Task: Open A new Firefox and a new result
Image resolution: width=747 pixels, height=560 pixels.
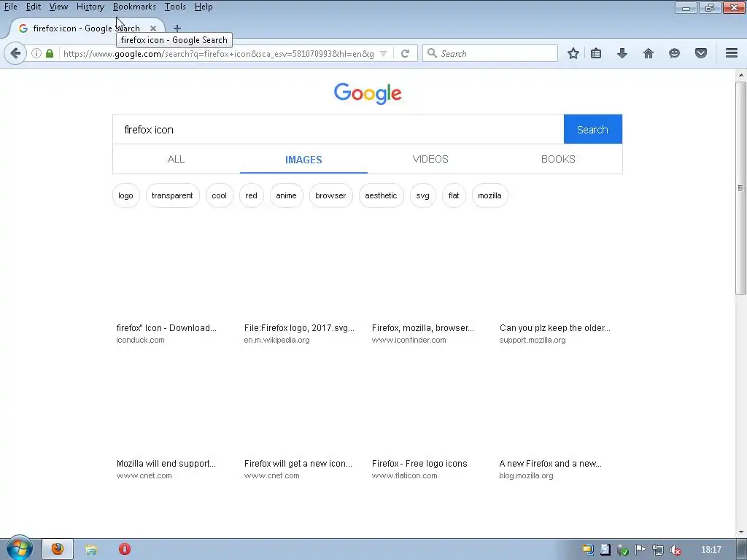Action: 550,464
